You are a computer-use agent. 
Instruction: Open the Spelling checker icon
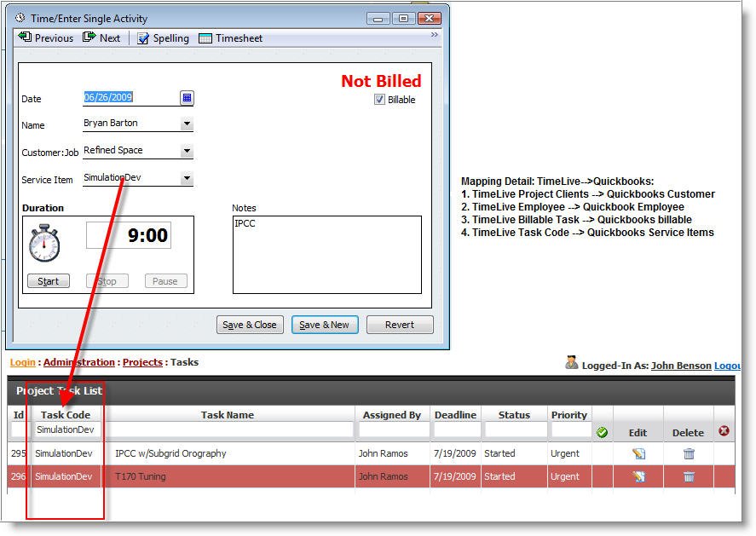(x=143, y=37)
